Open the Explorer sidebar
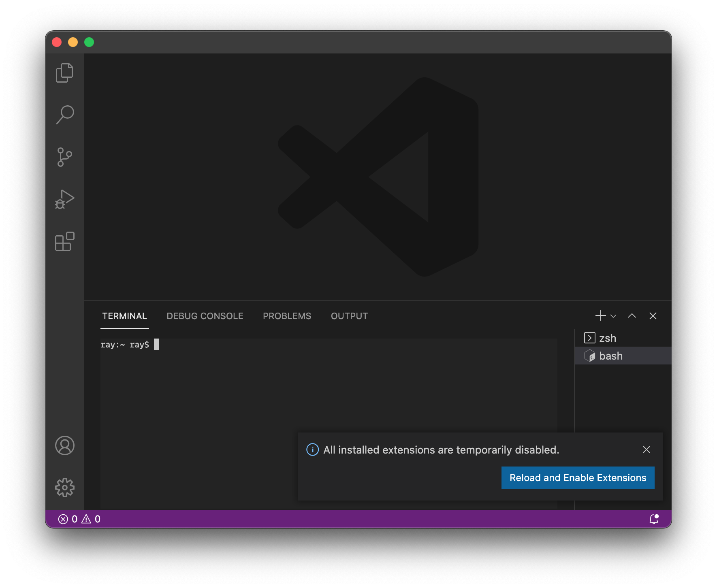This screenshot has width=717, height=588. tap(64, 73)
